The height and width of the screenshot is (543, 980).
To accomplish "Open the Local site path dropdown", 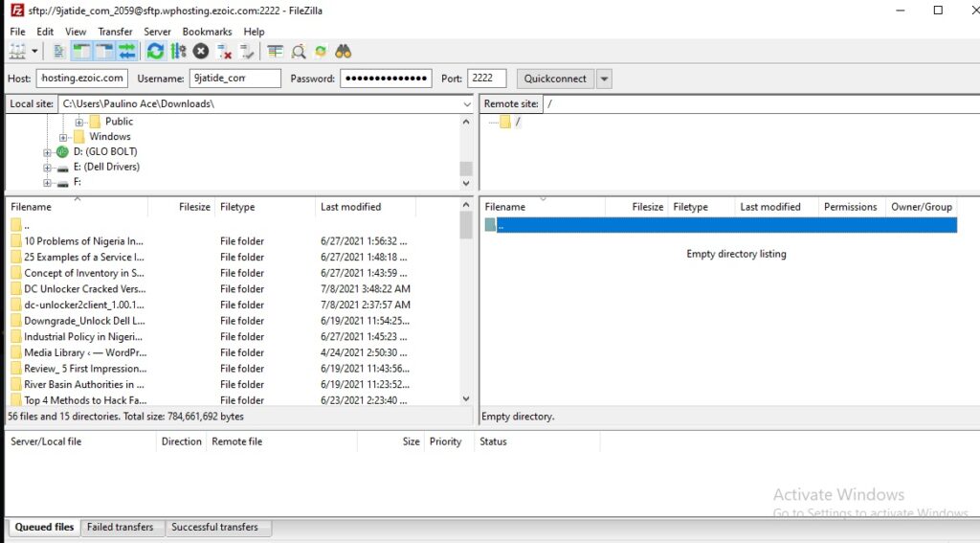I will point(467,103).
